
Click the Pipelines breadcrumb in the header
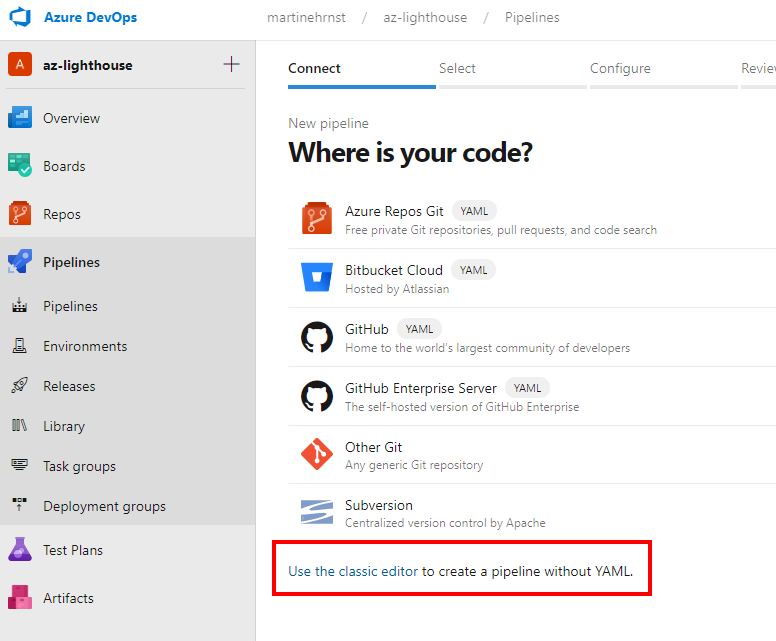532,18
